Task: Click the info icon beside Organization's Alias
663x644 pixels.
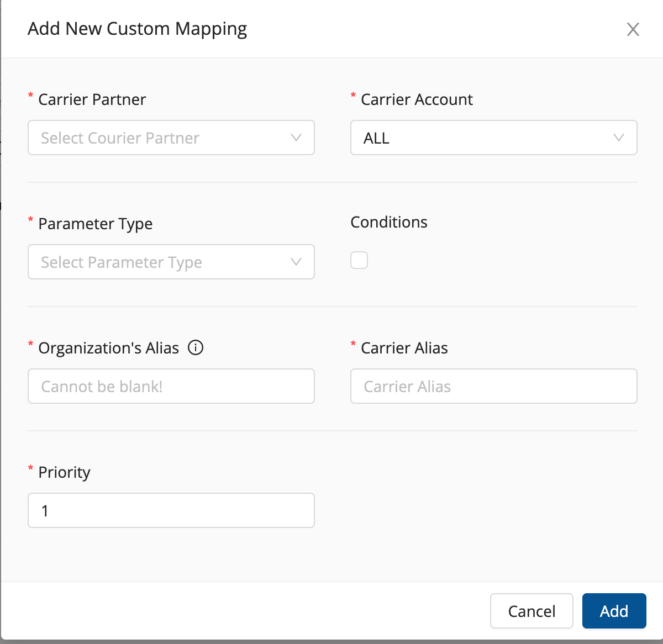Action: (x=196, y=347)
